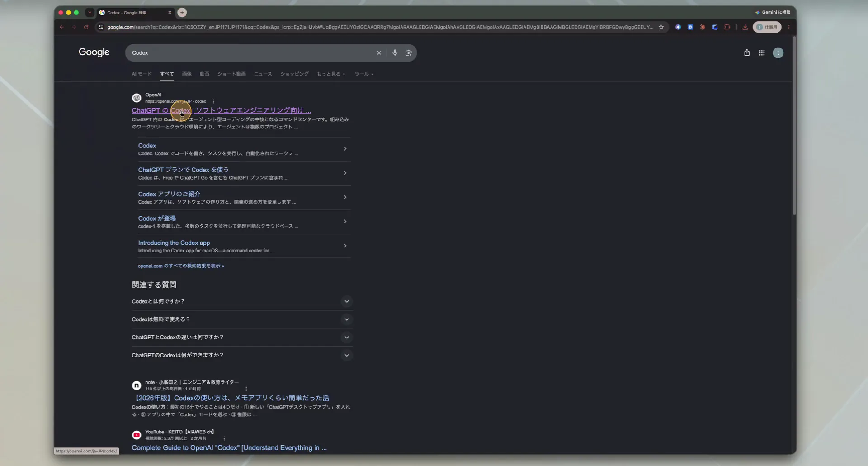Close the Codex Google search tab

click(x=170, y=13)
